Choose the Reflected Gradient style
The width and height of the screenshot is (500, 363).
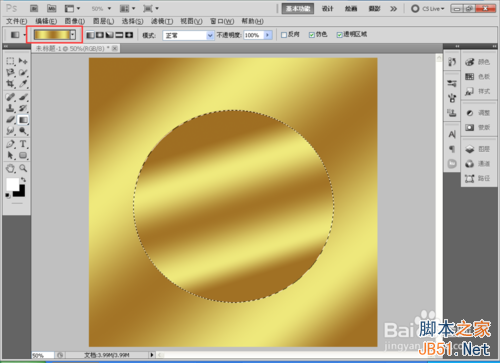pyautogui.click(x=119, y=35)
